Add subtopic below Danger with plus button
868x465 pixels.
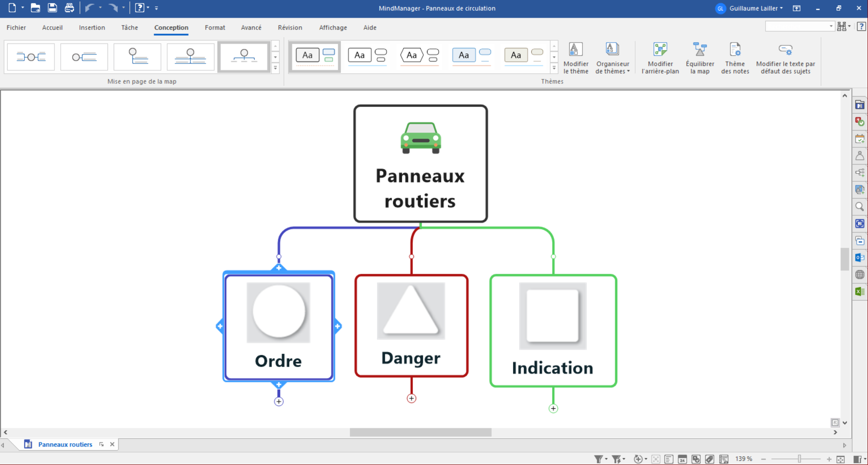click(411, 398)
